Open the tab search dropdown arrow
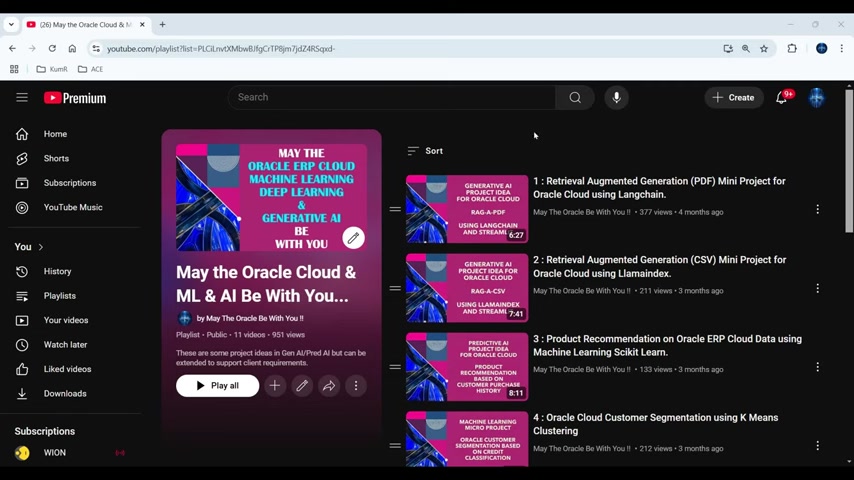Image resolution: width=854 pixels, height=480 pixels. point(11,25)
